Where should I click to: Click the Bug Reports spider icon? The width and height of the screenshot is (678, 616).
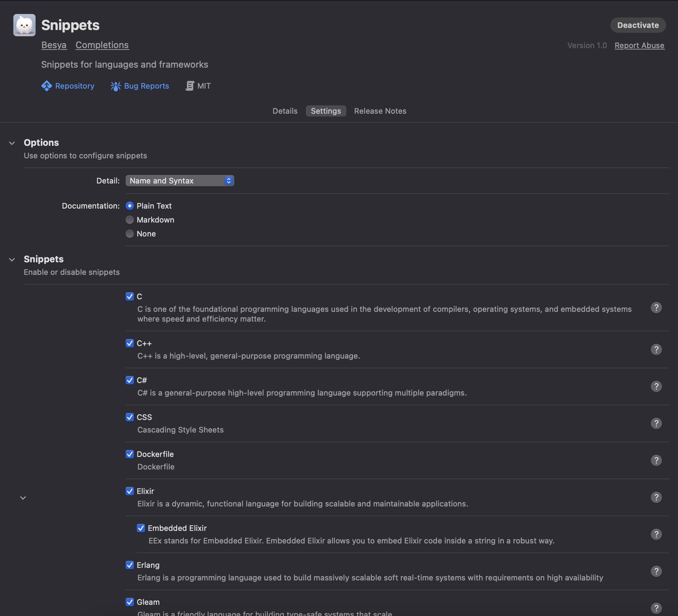tap(115, 86)
